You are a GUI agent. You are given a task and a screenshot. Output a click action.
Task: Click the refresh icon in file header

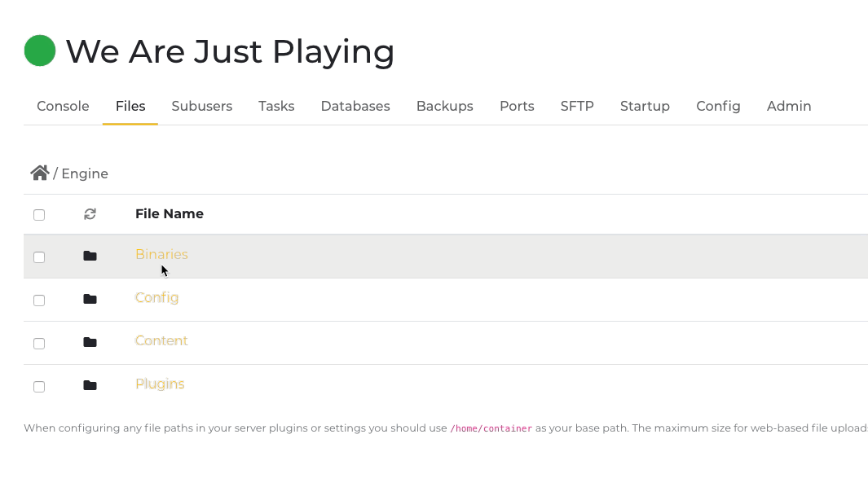click(x=90, y=214)
